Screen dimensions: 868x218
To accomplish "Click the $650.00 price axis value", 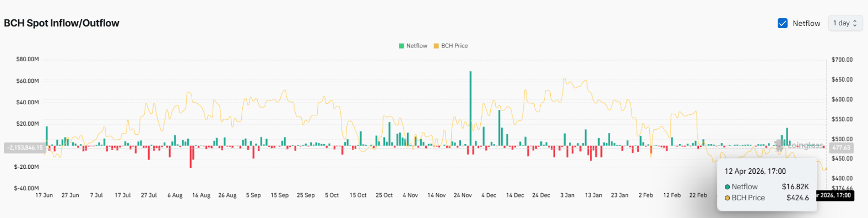I will [842, 79].
